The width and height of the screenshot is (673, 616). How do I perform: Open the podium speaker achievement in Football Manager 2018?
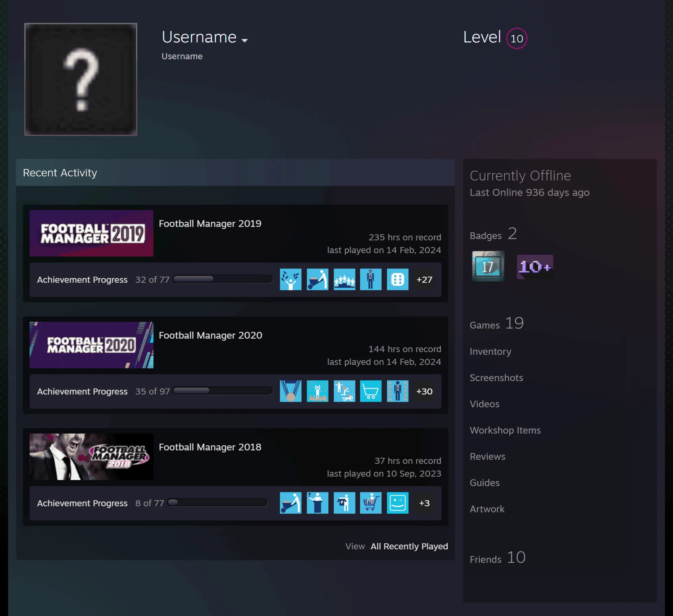[x=318, y=503]
